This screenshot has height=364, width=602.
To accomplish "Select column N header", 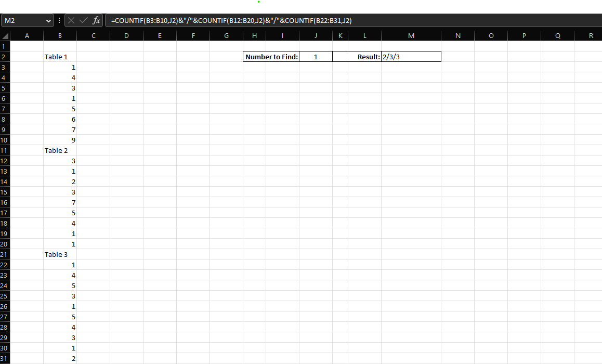I will (x=457, y=36).
